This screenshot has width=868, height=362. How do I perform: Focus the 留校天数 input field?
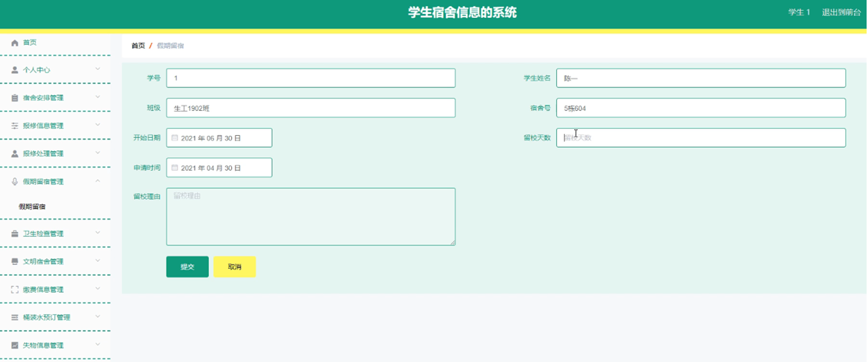coord(701,138)
